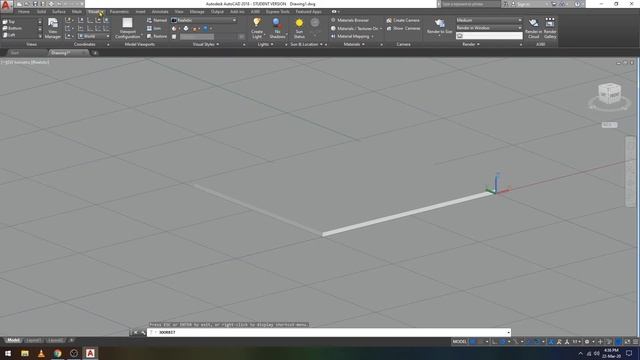Toggle Show Cameras

(403, 28)
